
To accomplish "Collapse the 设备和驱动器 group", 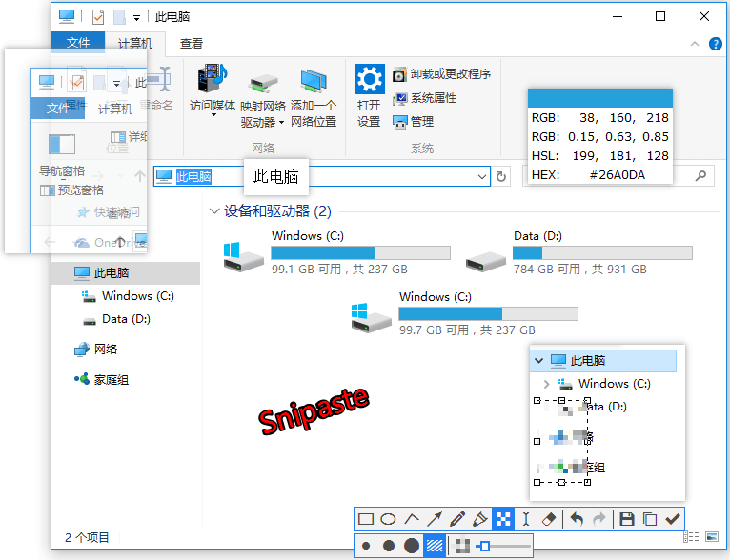I will [213, 211].
